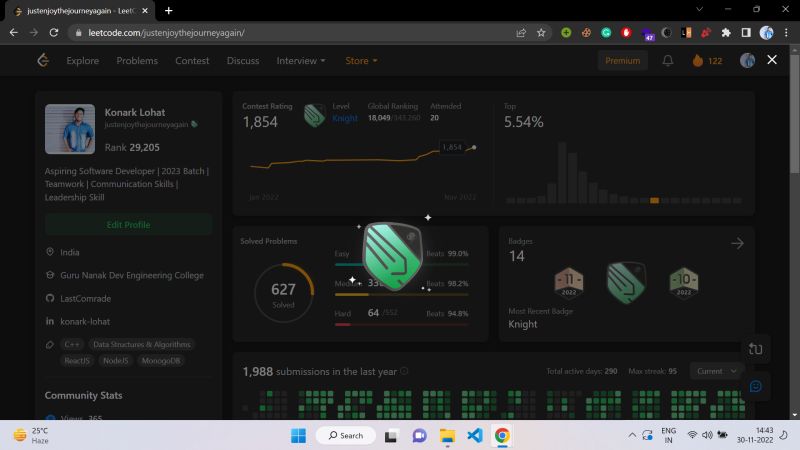The height and width of the screenshot is (450, 800).
Task: Click the ReactJS skill tag
Action: click(x=77, y=361)
